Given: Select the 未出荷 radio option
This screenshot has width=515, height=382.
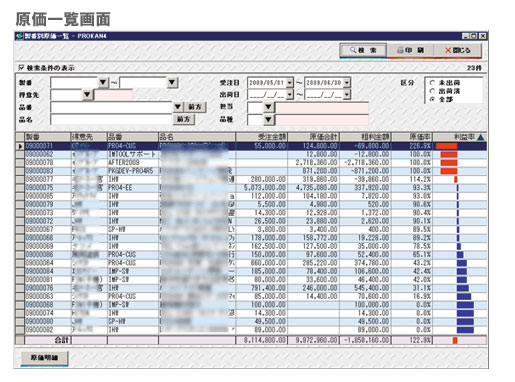Looking at the screenshot, I should click(x=433, y=83).
